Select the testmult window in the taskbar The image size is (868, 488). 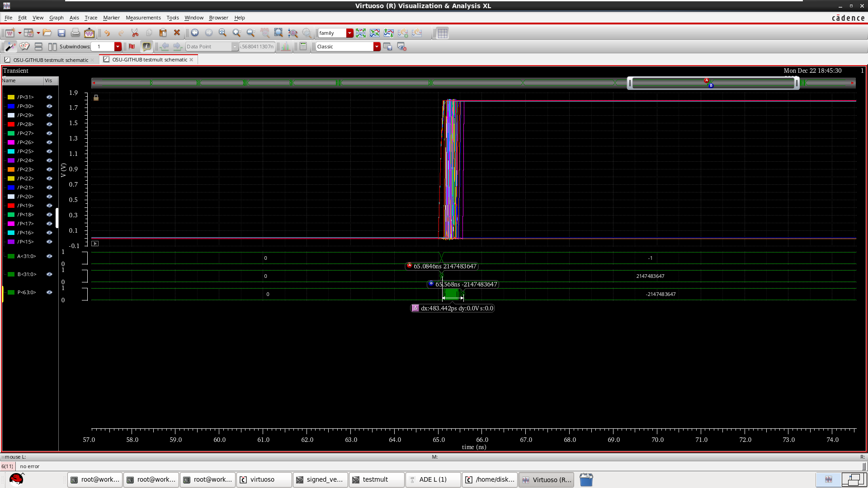coord(376,479)
